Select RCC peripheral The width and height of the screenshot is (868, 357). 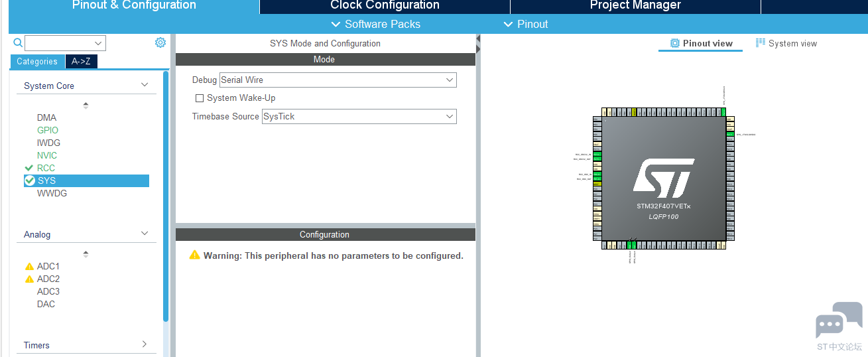point(46,168)
